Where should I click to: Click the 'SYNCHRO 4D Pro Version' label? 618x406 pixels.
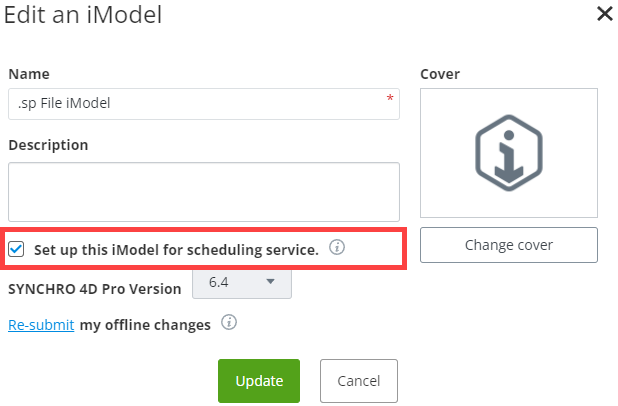95,289
